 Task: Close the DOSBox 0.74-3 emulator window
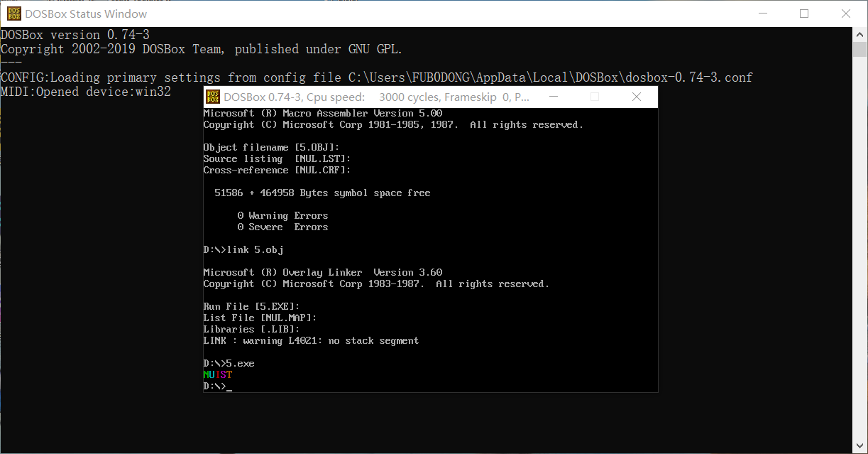pyautogui.click(x=637, y=97)
